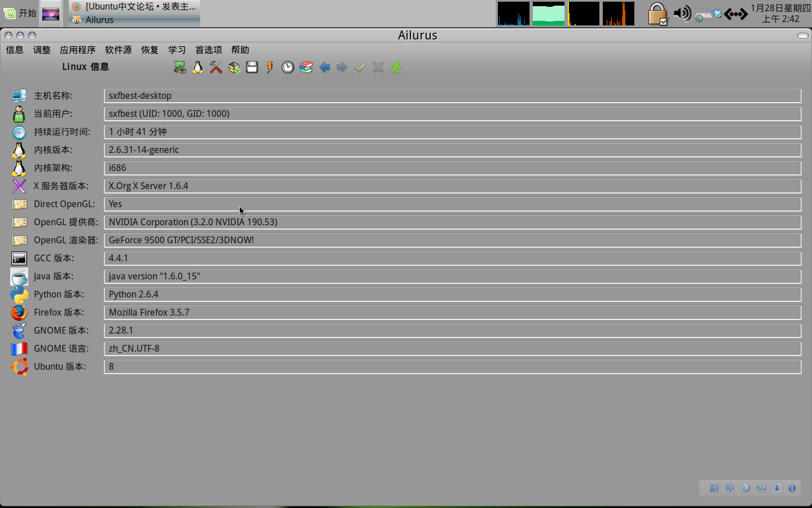This screenshot has width=812, height=508.
Task: Click the icon beside Direct OpenGL row
Action: click(20, 204)
